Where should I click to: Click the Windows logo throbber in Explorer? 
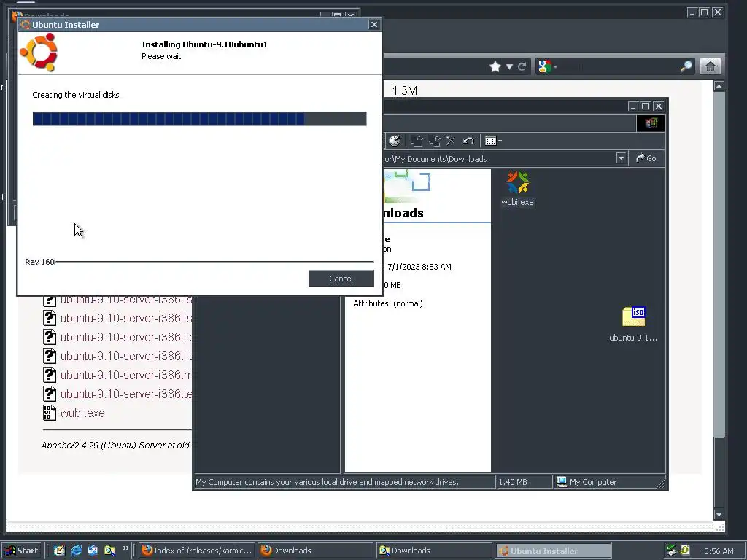(x=650, y=123)
